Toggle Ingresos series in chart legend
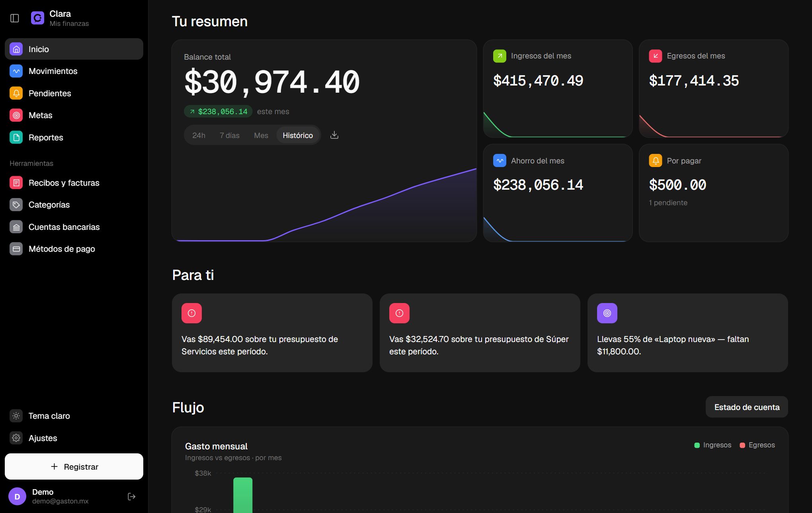This screenshot has height=513, width=812. (x=713, y=445)
